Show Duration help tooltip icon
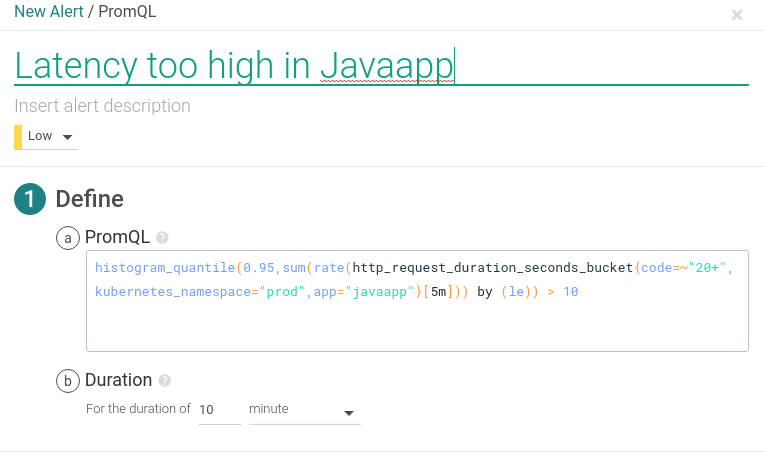The width and height of the screenshot is (765, 458). pyautogui.click(x=165, y=380)
